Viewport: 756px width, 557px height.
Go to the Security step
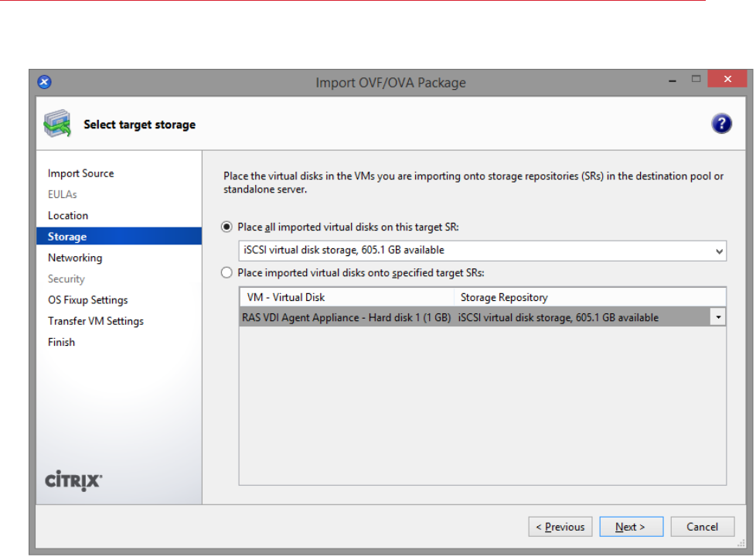[x=66, y=279]
